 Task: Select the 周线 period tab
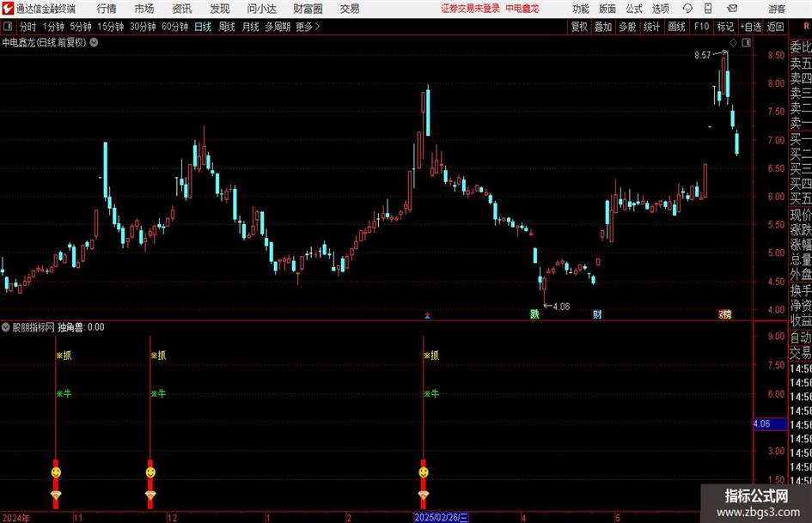click(227, 27)
